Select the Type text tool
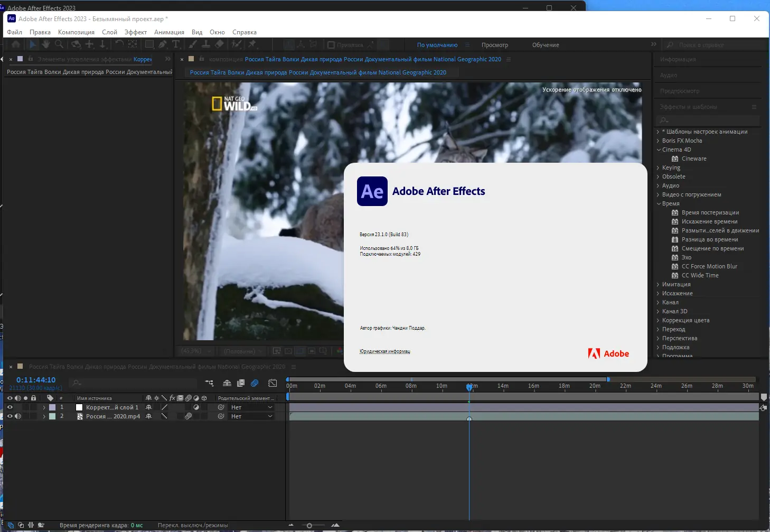The width and height of the screenshot is (770, 532). coord(176,44)
